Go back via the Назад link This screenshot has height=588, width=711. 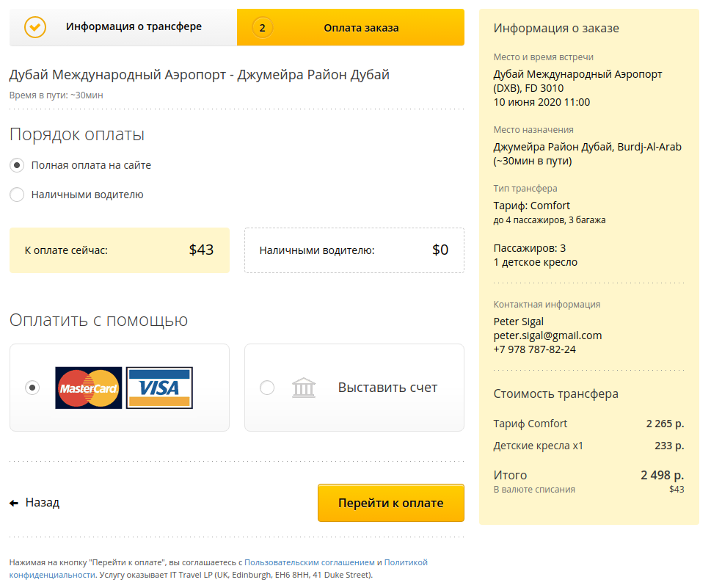coord(43,503)
